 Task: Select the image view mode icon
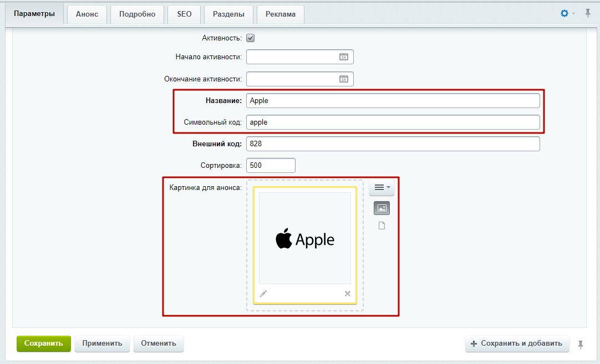(x=382, y=208)
